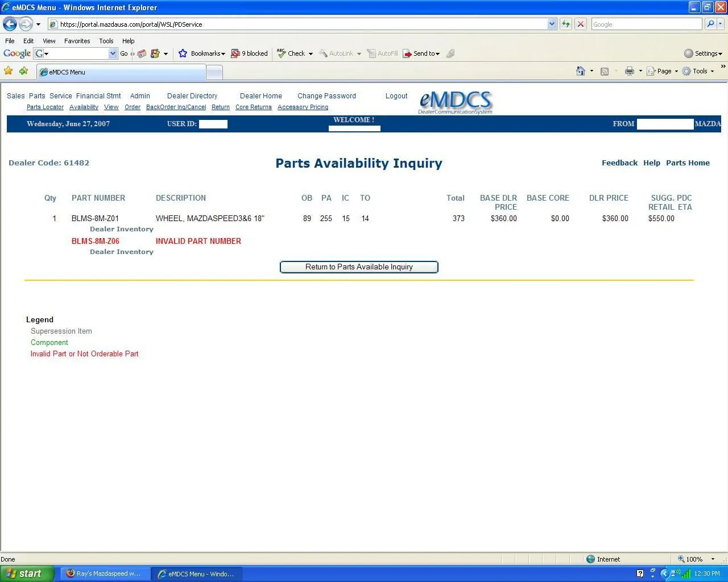Viewport: 728px width, 582px height.
Task: Open the Favorites Center star icon
Action: click(9, 71)
